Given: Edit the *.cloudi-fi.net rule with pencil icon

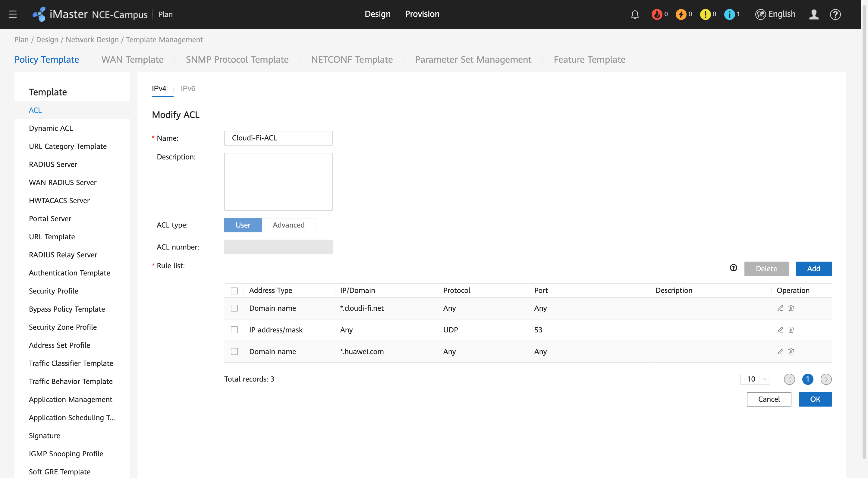Looking at the screenshot, I should tap(780, 308).
